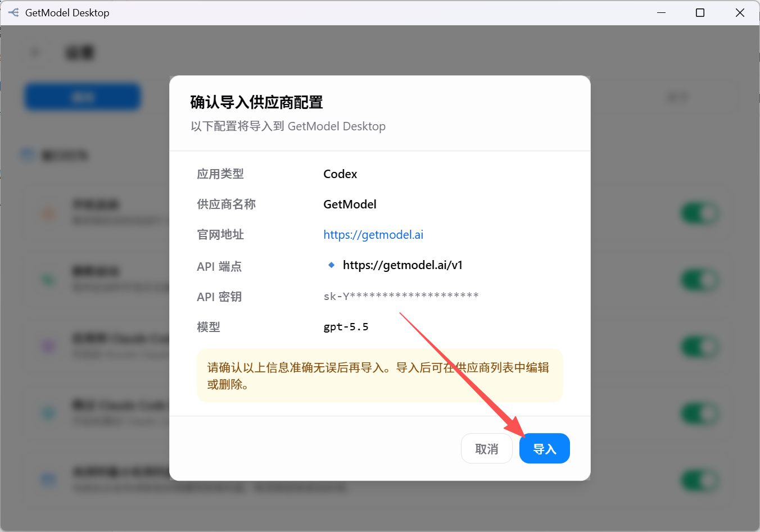Click the yellow confirmation notice text
Image resolution: width=760 pixels, height=532 pixels.
pyautogui.click(x=378, y=376)
